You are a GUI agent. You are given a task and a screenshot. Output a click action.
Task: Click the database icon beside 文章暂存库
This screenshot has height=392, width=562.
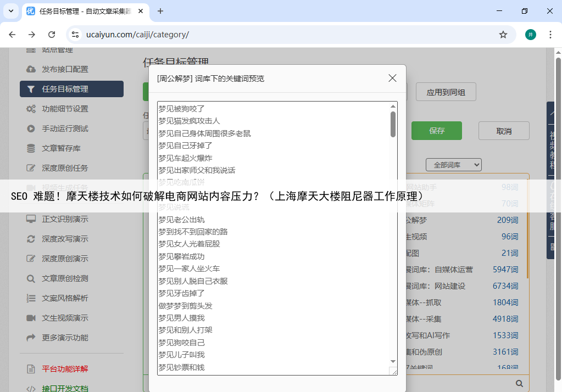tap(31, 148)
